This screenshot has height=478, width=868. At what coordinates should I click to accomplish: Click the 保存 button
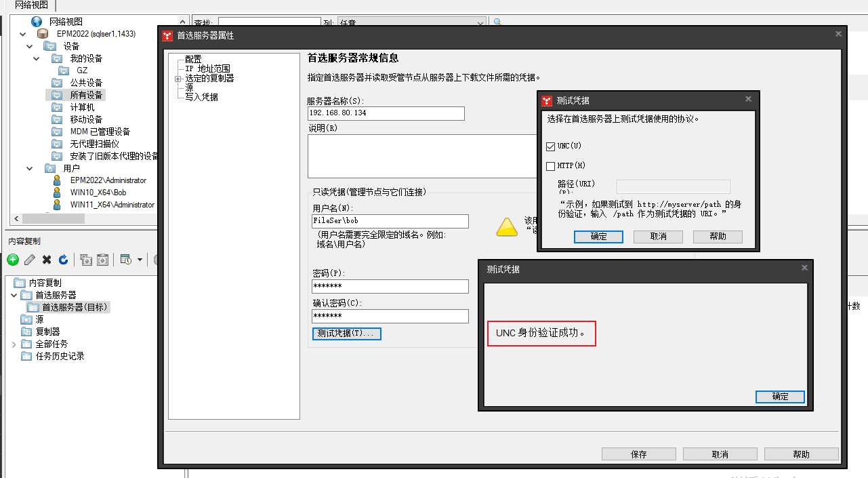(x=638, y=454)
